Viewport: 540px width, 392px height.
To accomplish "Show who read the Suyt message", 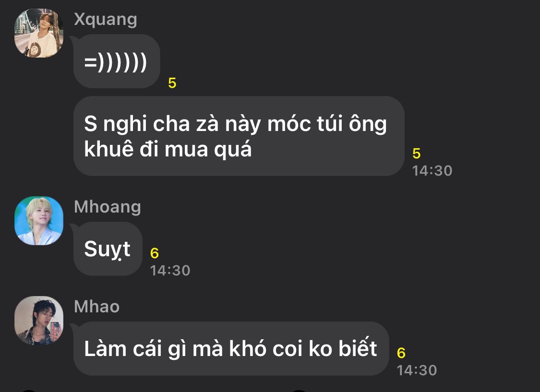I will pyautogui.click(x=154, y=253).
